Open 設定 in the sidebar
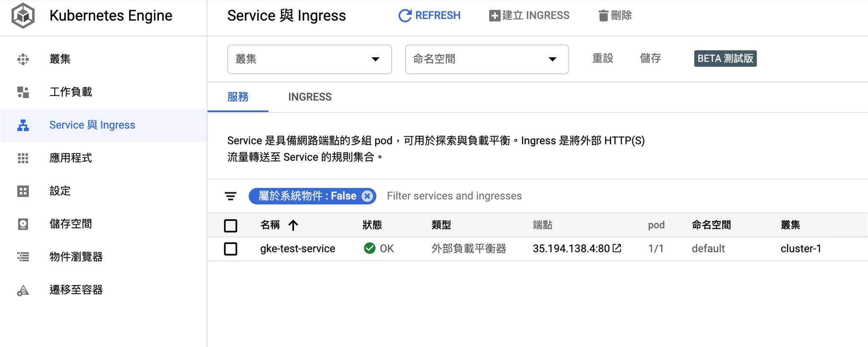This screenshot has width=868, height=347. (103, 191)
